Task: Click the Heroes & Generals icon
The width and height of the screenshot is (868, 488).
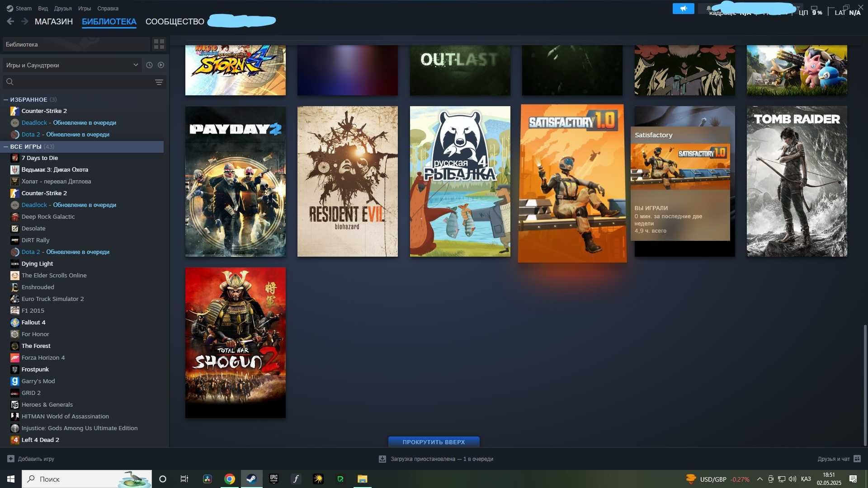Action: click(15, 404)
